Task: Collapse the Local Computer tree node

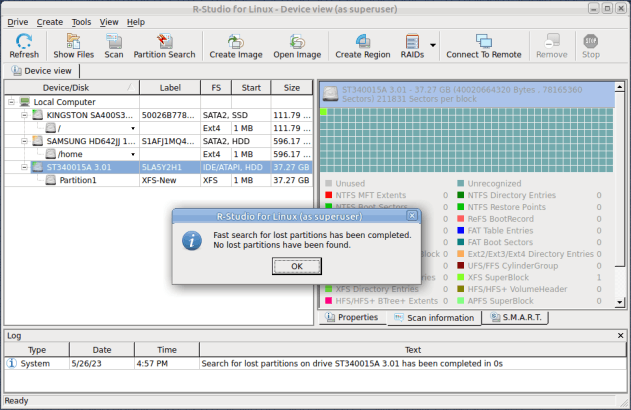Action: 11,102
